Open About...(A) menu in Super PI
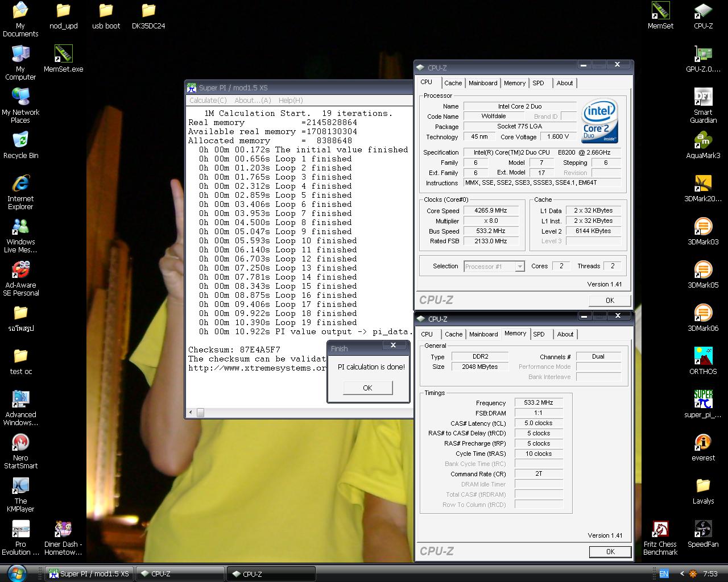 253,100
